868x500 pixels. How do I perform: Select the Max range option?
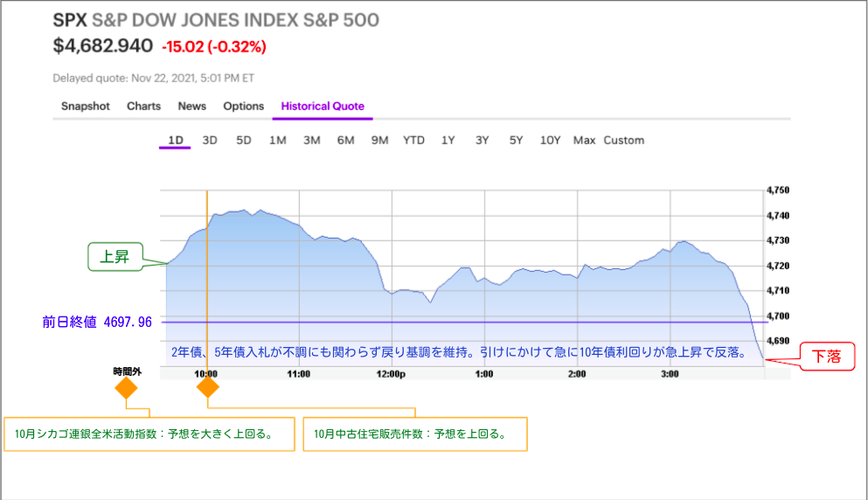pyautogui.click(x=584, y=140)
